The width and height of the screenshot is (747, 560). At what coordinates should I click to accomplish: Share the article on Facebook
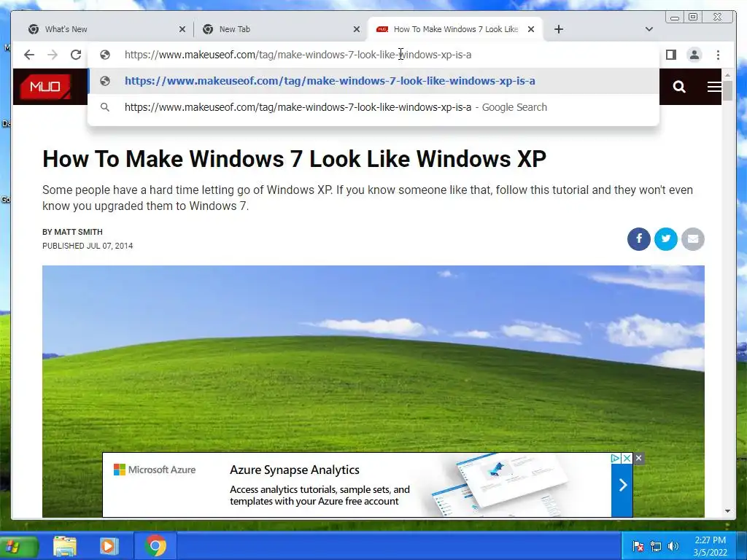click(x=639, y=238)
